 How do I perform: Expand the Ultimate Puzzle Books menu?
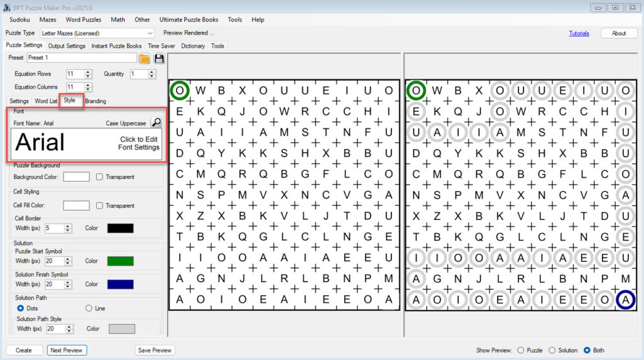(x=189, y=19)
